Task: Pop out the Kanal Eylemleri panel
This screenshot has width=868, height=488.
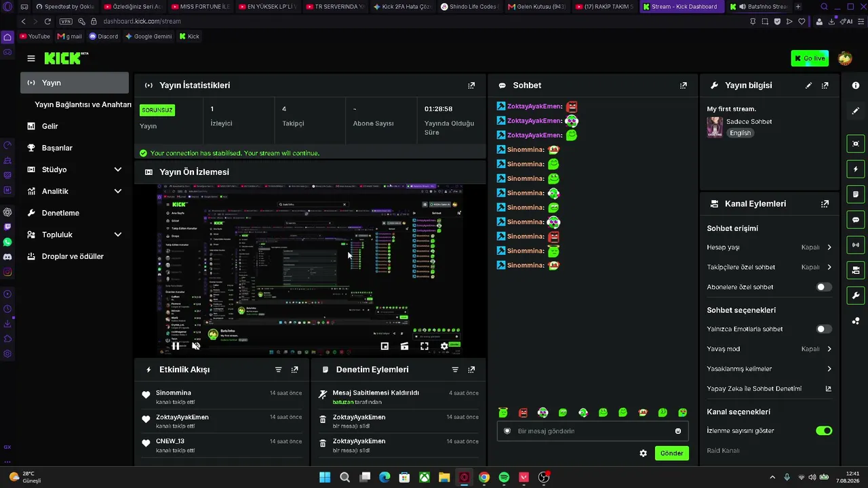Action: click(x=825, y=203)
